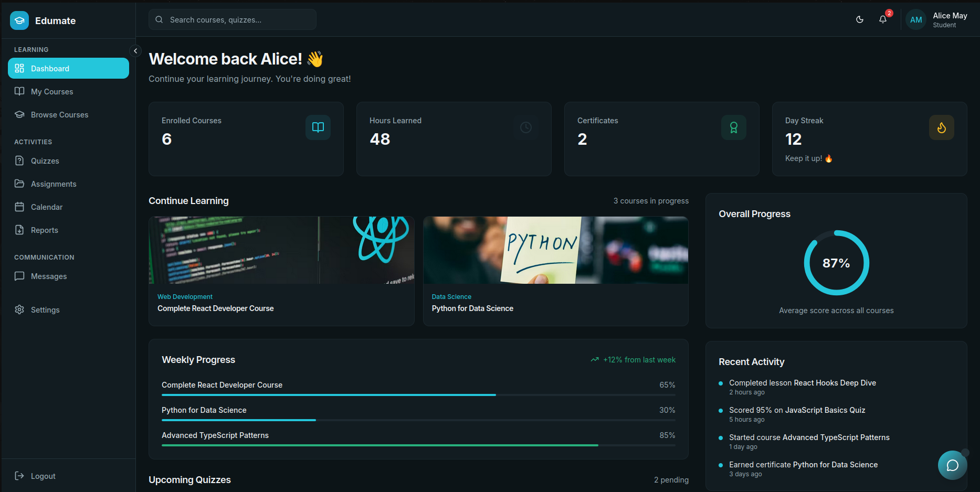Open Alice May profile name
This screenshot has width=980, height=492.
coord(950,16)
